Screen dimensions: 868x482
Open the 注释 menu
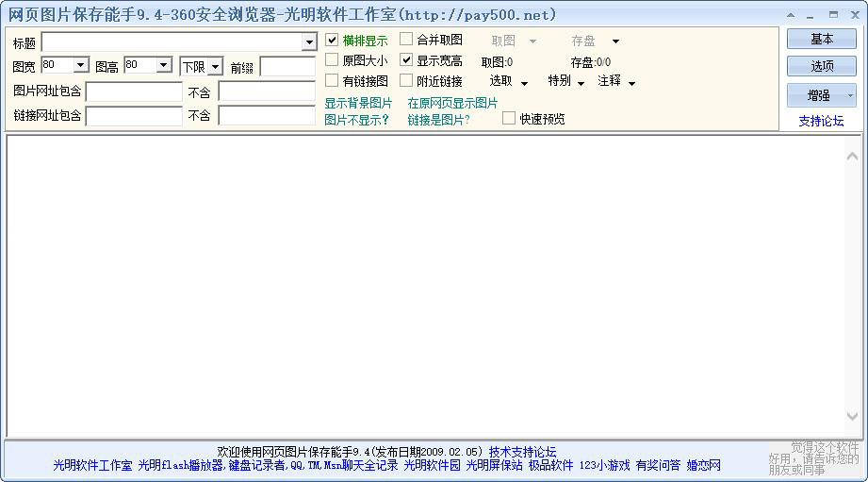click(616, 81)
